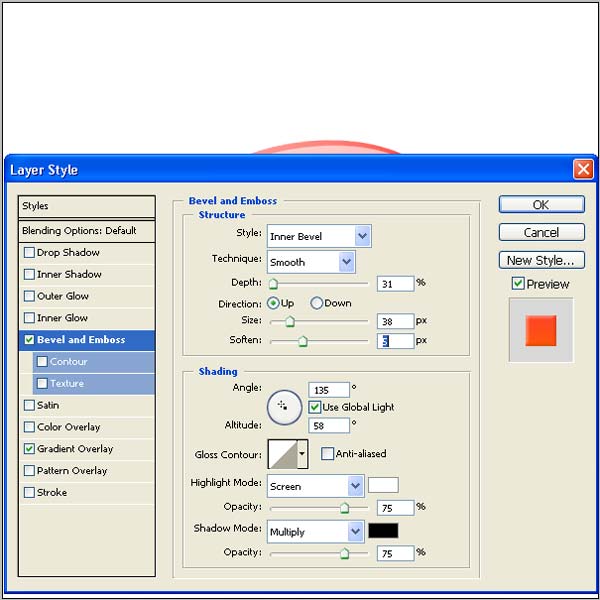The height and width of the screenshot is (600, 600).
Task: Uncheck the Gradient Overlay checkbox
Action: (x=29, y=449)
